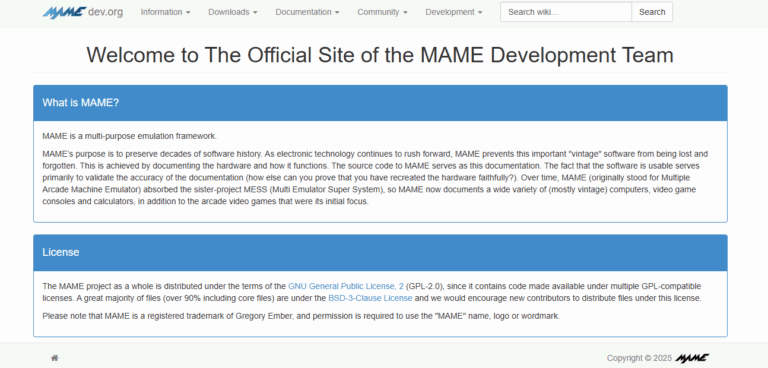Click the Welcome page title heading
Screen dimensions: 768x368
pyautogui.click(x=380, y=55)
